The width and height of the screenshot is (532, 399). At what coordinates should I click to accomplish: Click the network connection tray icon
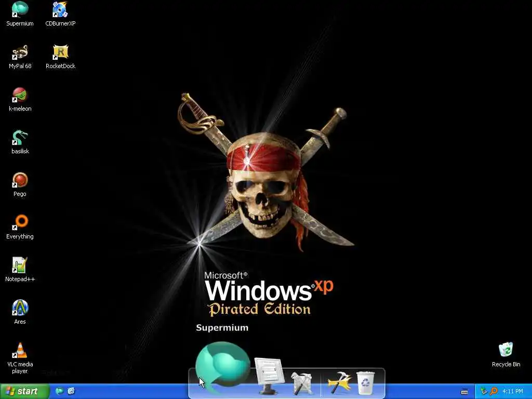click(484, 391)
